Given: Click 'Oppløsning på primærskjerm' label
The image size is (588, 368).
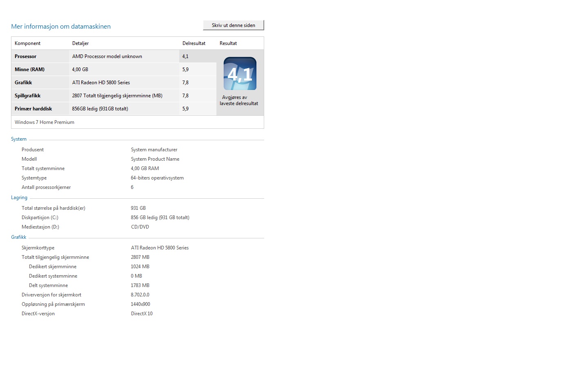Looking at the screenshot, I should (x=53, y=304).
